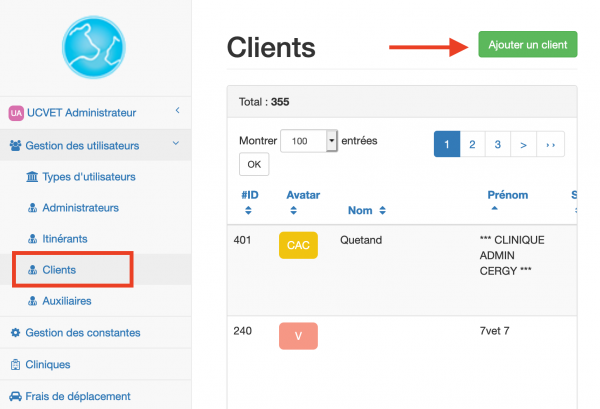
Task: Open the Administrateurs menu item
Action: (80, 208)
